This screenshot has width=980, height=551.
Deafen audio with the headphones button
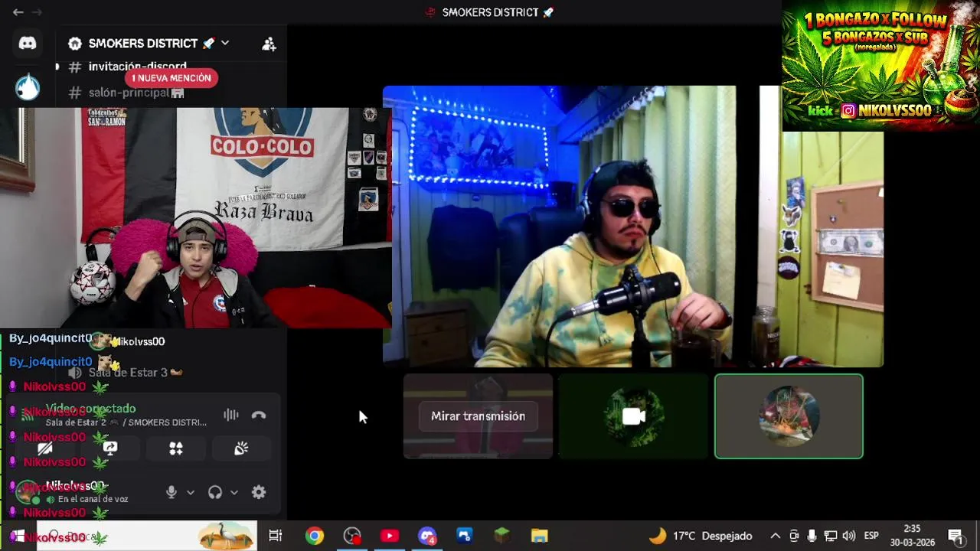point(215,492)
